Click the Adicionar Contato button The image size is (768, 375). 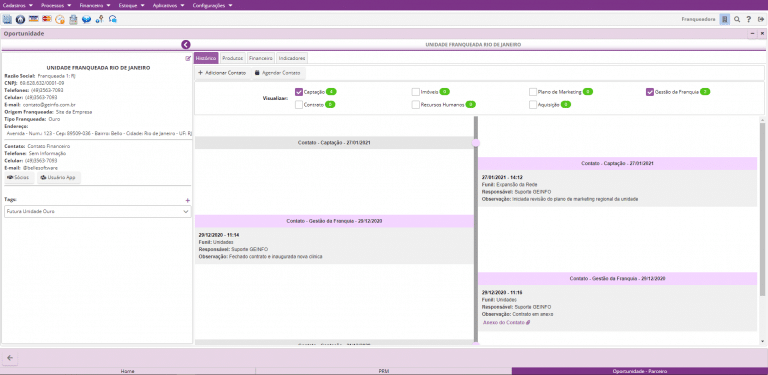coord(222,73)
